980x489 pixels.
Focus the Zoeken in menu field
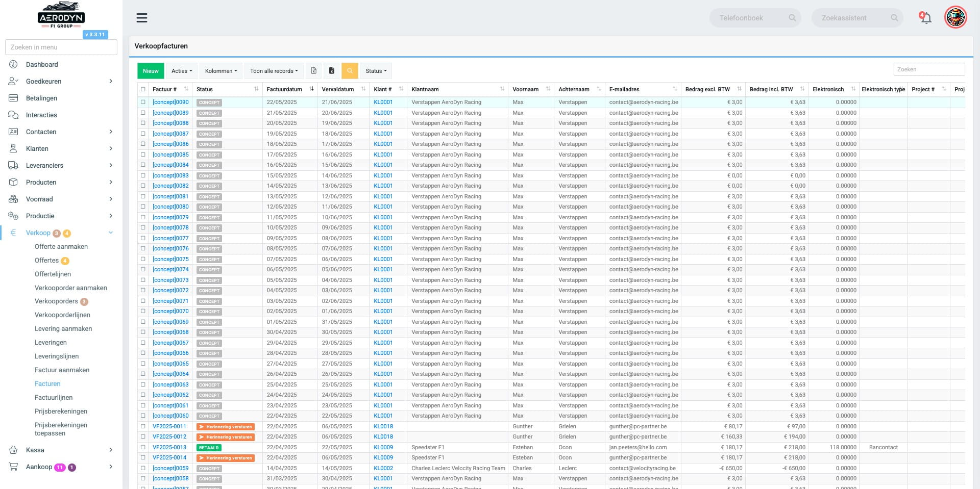(x=61, y=47)
